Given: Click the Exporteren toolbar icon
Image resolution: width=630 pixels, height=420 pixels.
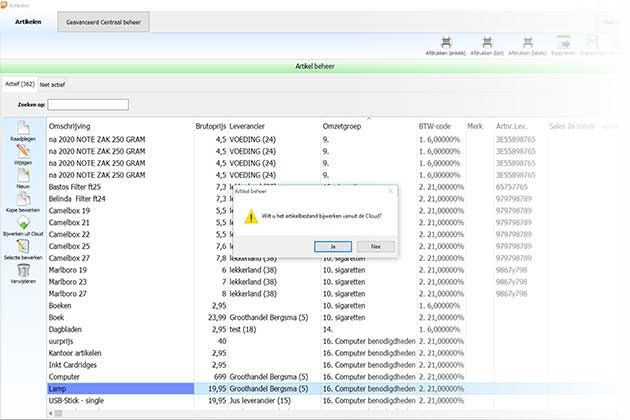Looking at the screenshot, I should pos(563,42).
